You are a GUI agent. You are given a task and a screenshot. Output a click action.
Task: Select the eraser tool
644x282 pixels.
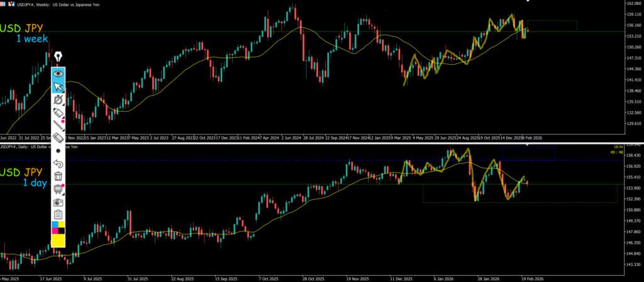point(58,138)
